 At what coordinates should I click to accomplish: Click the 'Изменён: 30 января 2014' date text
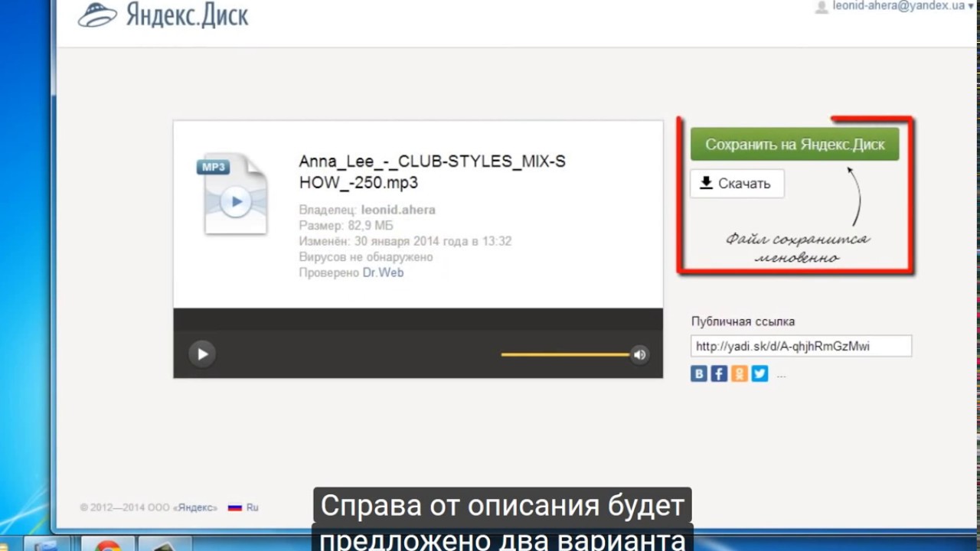click(x=405, y=241)
